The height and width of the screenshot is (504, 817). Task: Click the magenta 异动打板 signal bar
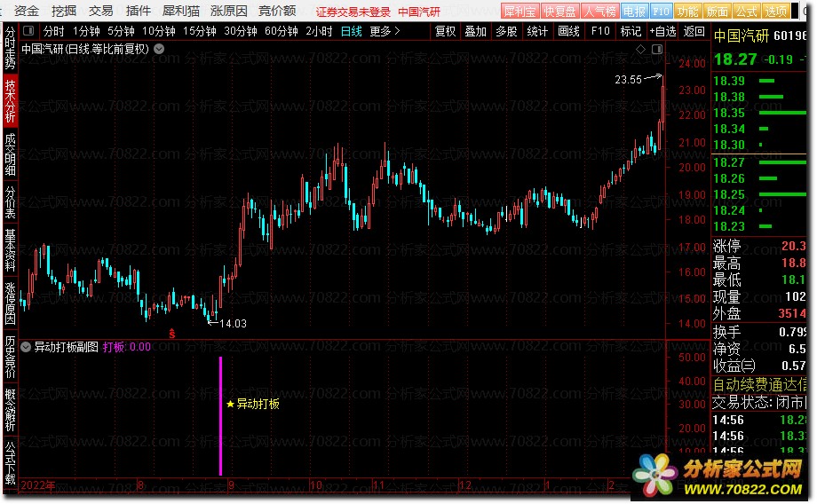[x=220, y=416]
